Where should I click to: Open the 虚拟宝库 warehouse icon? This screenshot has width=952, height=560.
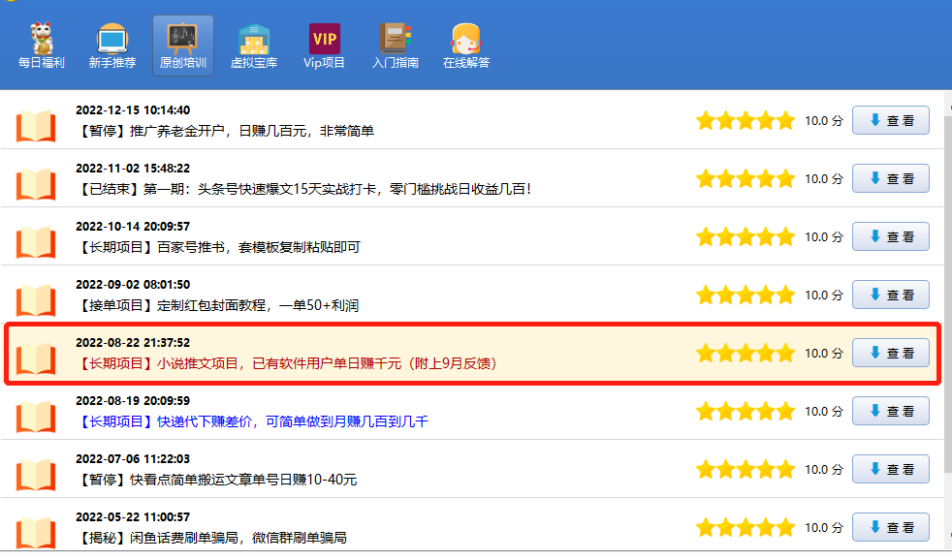[254, 47]
